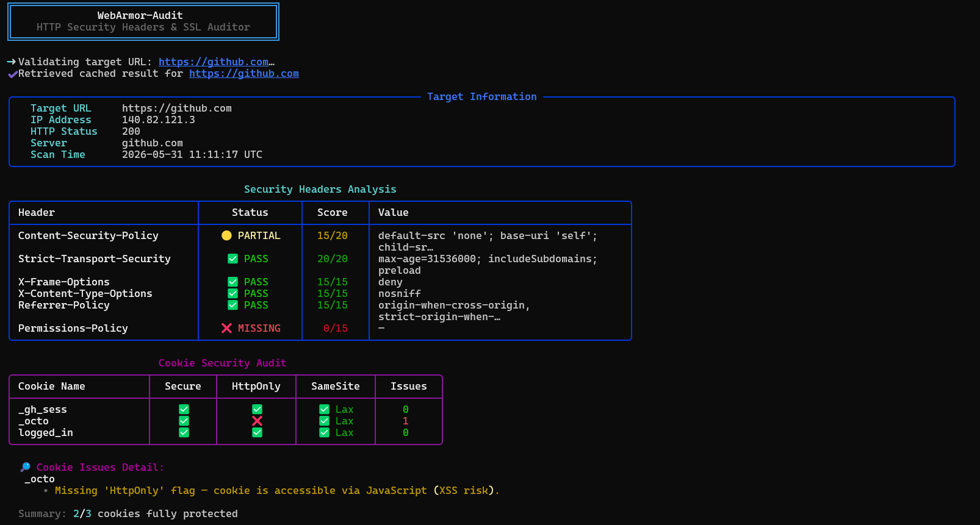
Task: Click the Server value github.com
Action: coord(153,143)
